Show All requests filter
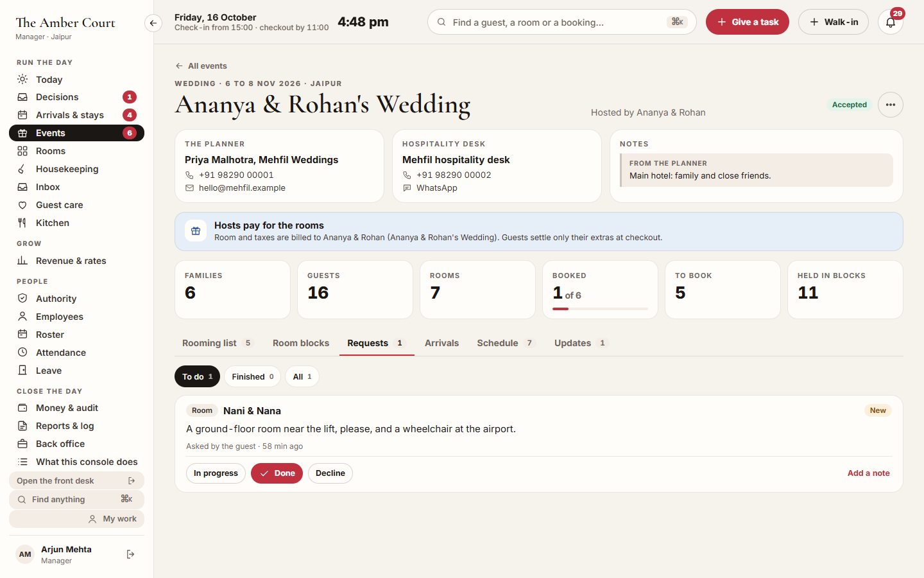Screen dimensions: 924x578 302,377
